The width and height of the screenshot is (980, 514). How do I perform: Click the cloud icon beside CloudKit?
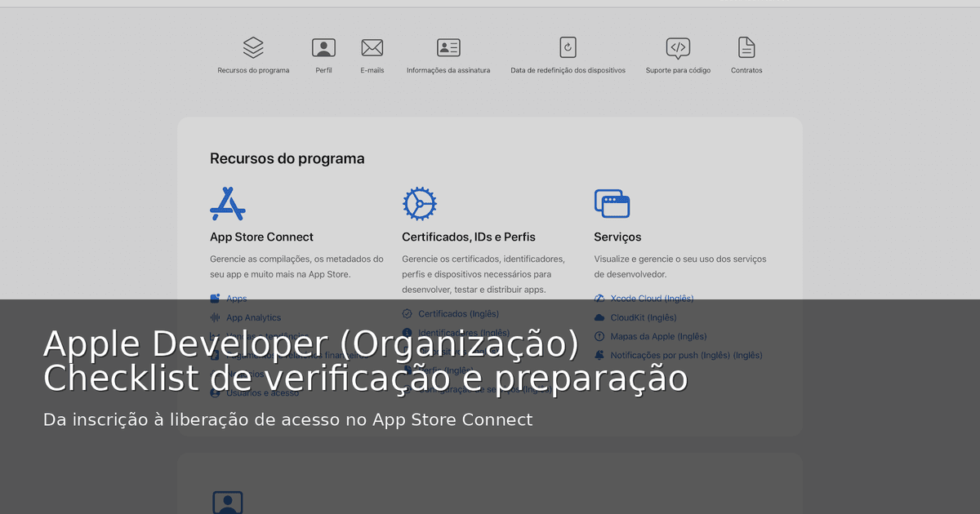(599, 317)
